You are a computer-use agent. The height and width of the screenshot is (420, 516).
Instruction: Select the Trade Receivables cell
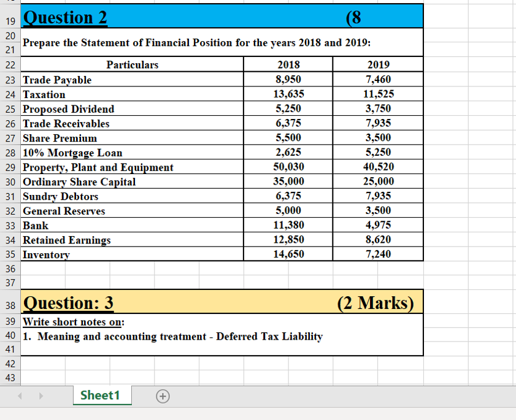click(132, 123)
